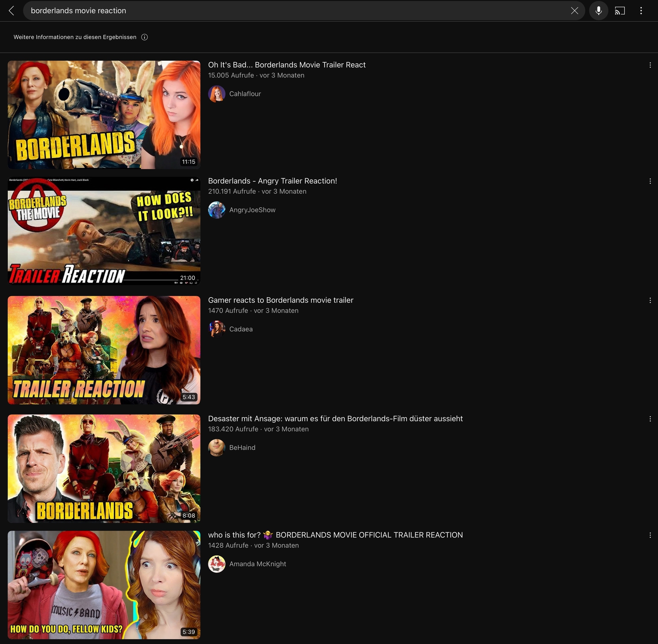Open the top-right more options menu
The image size is (658, 644).
pyautogui.click(x=641, y=11)
